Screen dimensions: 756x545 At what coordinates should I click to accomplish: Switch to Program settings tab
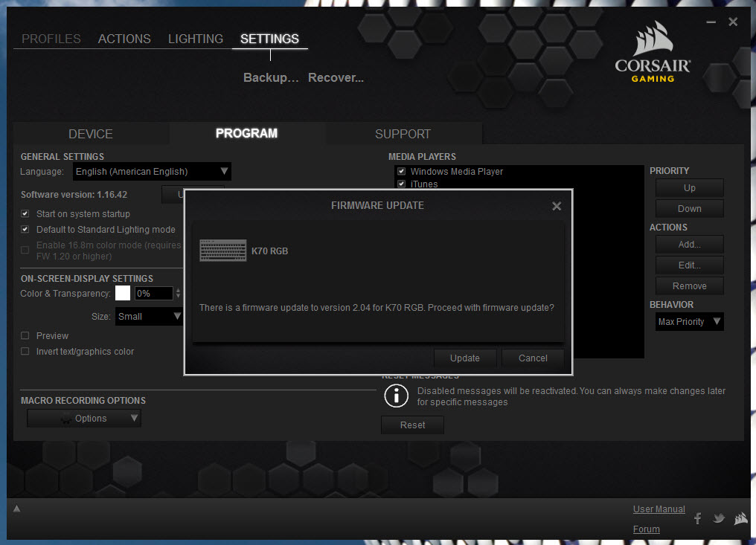pos(246,134)
